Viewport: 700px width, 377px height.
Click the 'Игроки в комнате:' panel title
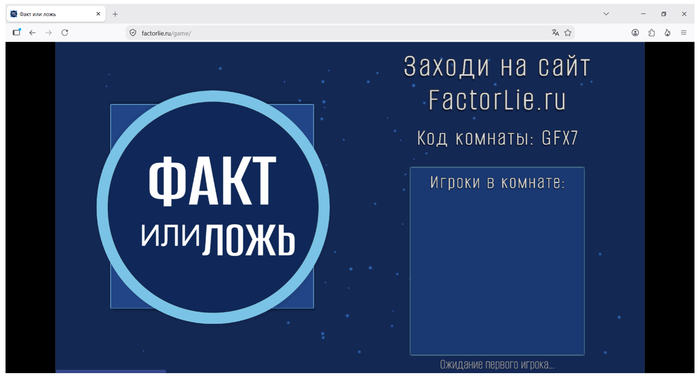497,182
